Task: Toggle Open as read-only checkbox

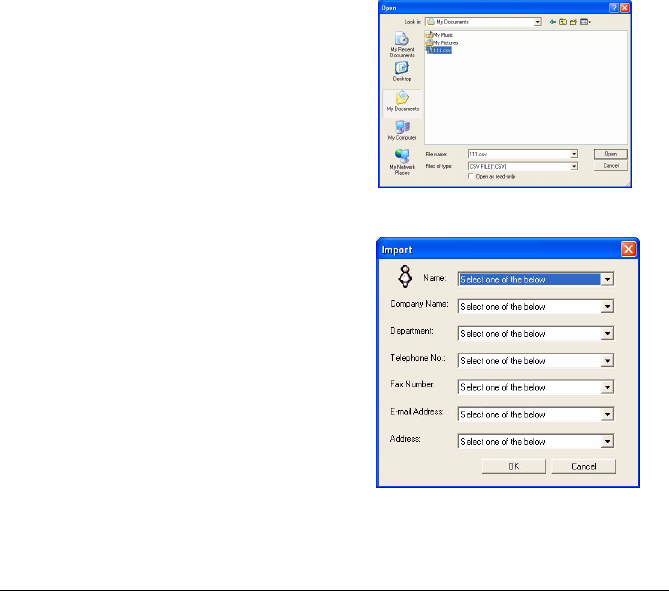Action: coord(471,176)
